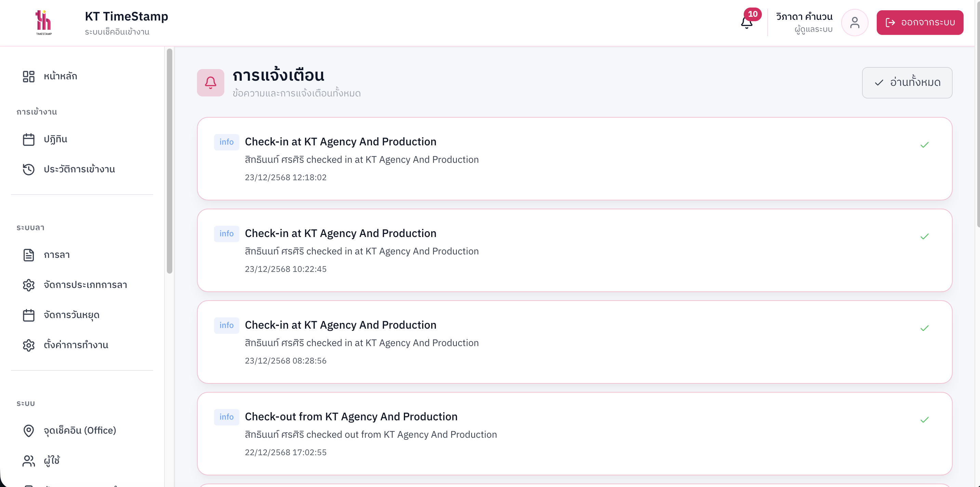The height and width of the screenshot is (487, 980).
Task: Go to the การลา leave menu item
Action: tap(56, 255)
